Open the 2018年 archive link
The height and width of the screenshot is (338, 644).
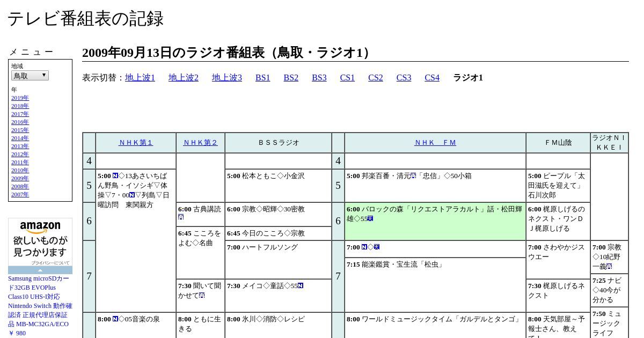click(20, 106)
